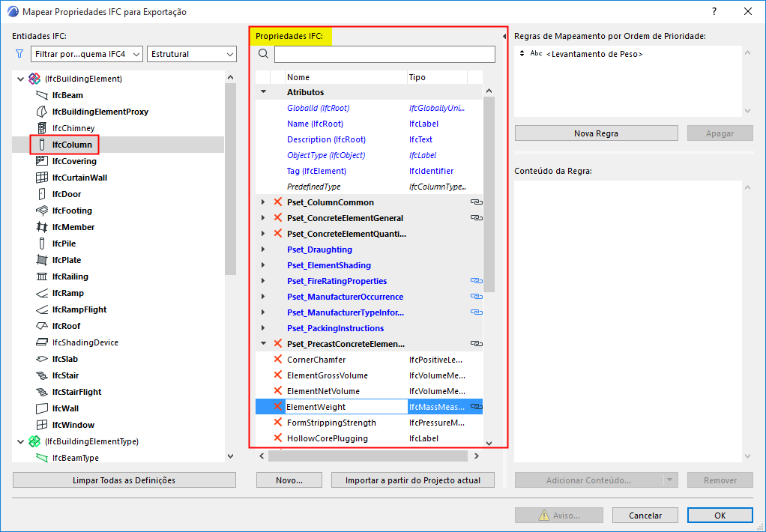Collapse the Atributos group
This screenshot has width=766, height=532.
pyautogui.click(x=263, y=92)
